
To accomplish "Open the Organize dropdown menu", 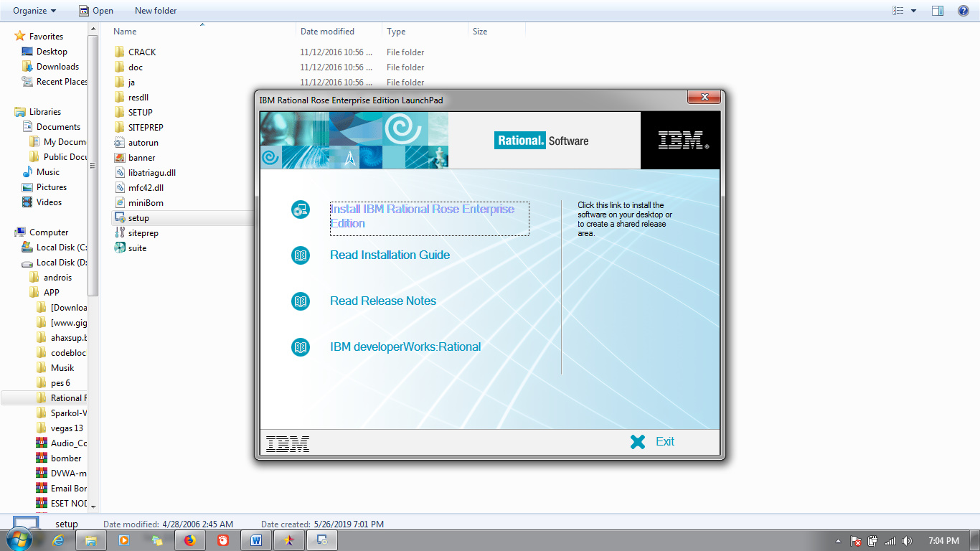I will (34, 11).
